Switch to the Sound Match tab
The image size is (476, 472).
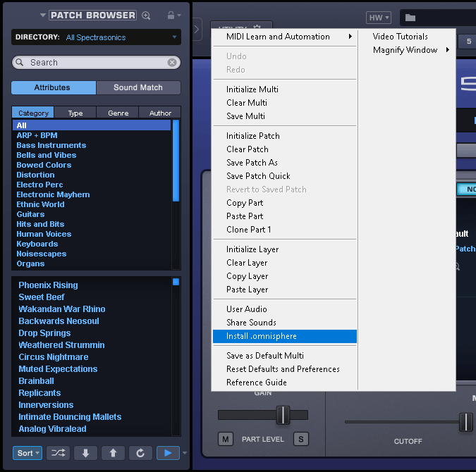(138, 87)
